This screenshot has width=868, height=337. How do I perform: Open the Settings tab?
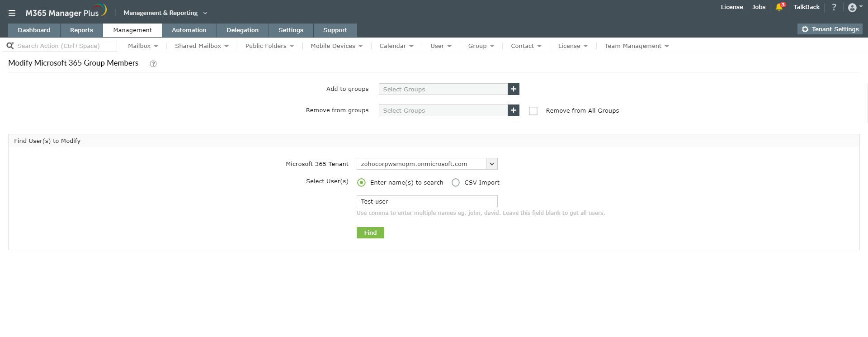[291, 30]
